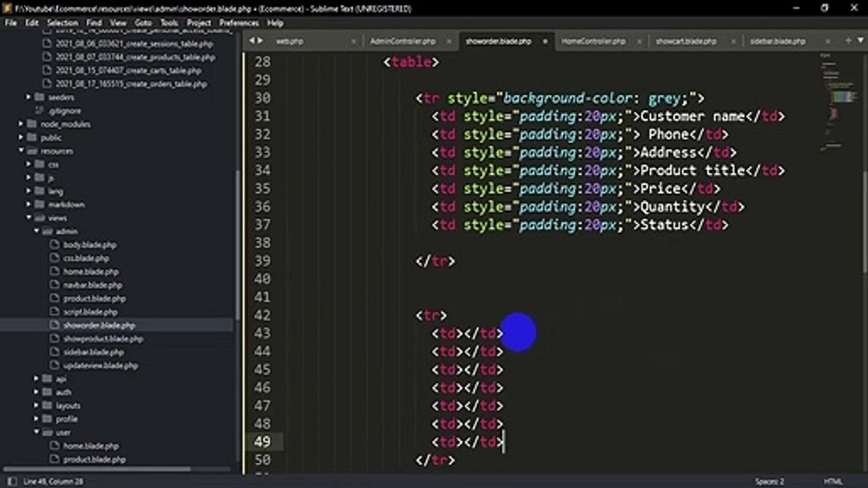Close the AdminController.php tab
Screen dimensions: 868x488
[x=449, y=41]
